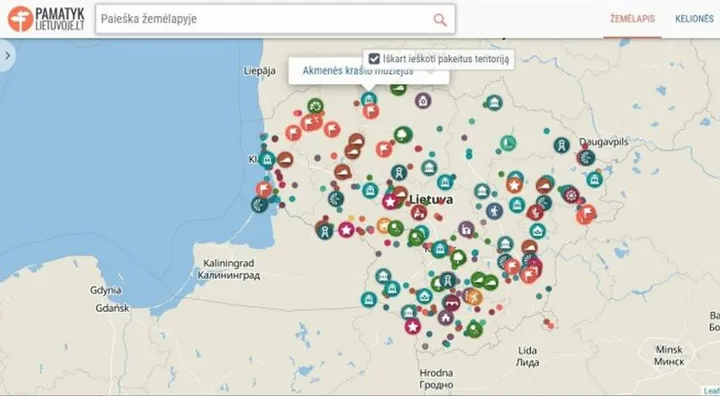Viewport: 720px width, 396px height.
Task: Select the museum marker at Klaipėda
Action: [267, 159]
